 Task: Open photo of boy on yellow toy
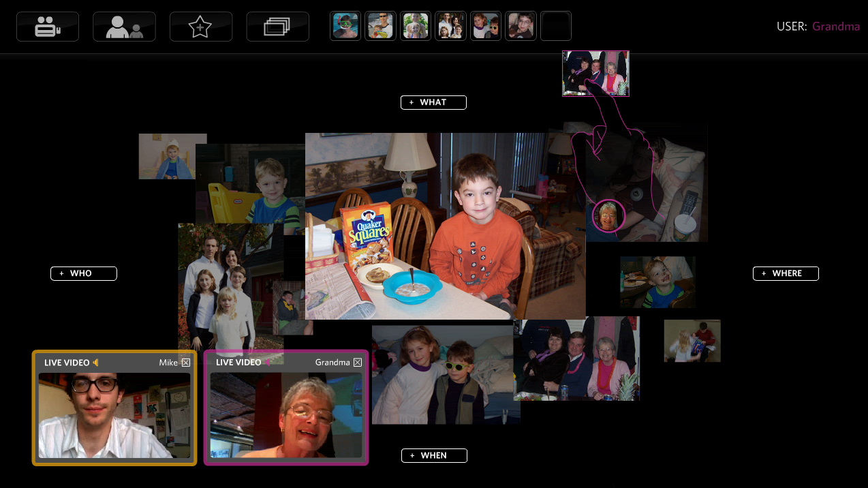[250, 184]
